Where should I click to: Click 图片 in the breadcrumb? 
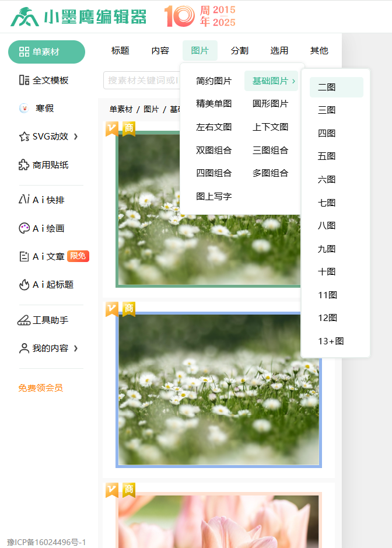(151, 109)
